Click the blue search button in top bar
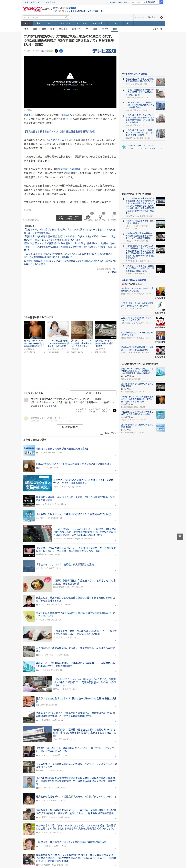This screenshot has height=868, width=186. click(161, 2)
